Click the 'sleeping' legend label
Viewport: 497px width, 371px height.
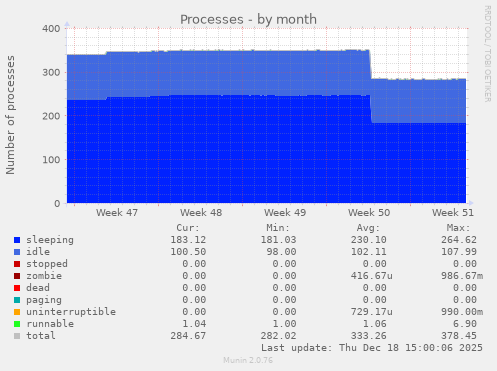[50, 240]
